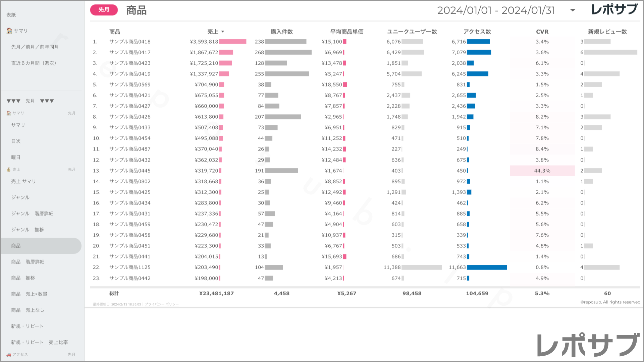Click the ▼▼▼ 先月 ▼▼▼ section header
The width and height of the screenshot is (644, 362).
point(30,101)
